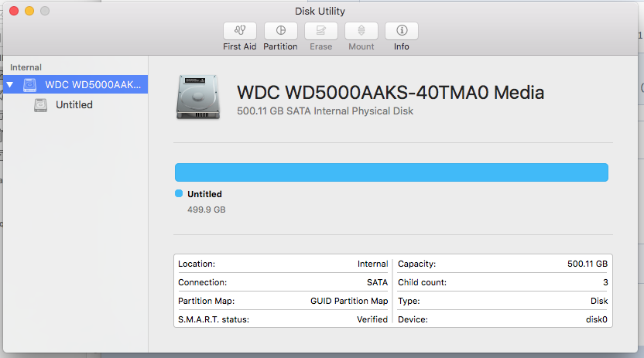Click the GUID Partition Map value

[x=349, y=301]
